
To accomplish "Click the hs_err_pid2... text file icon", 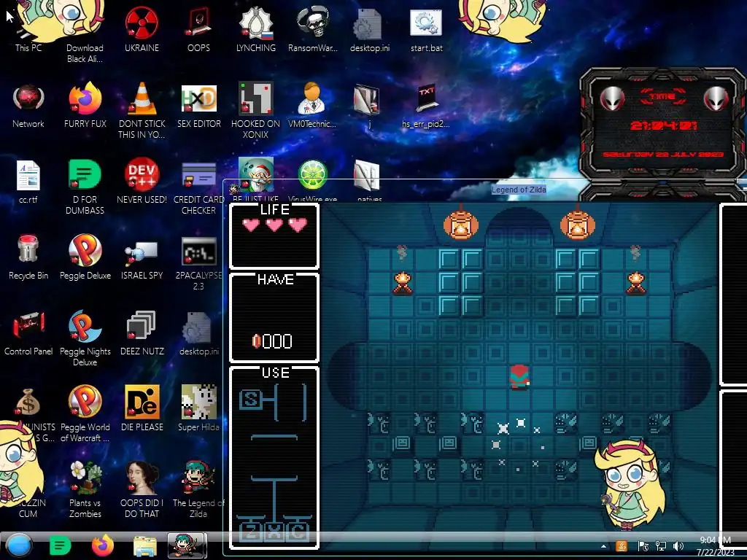I will (x=426, y=106).
